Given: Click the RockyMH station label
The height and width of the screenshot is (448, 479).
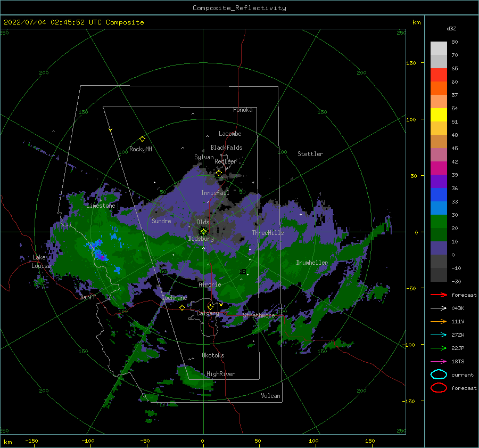Looking at the screenshot, I should (x=141, y=149).
